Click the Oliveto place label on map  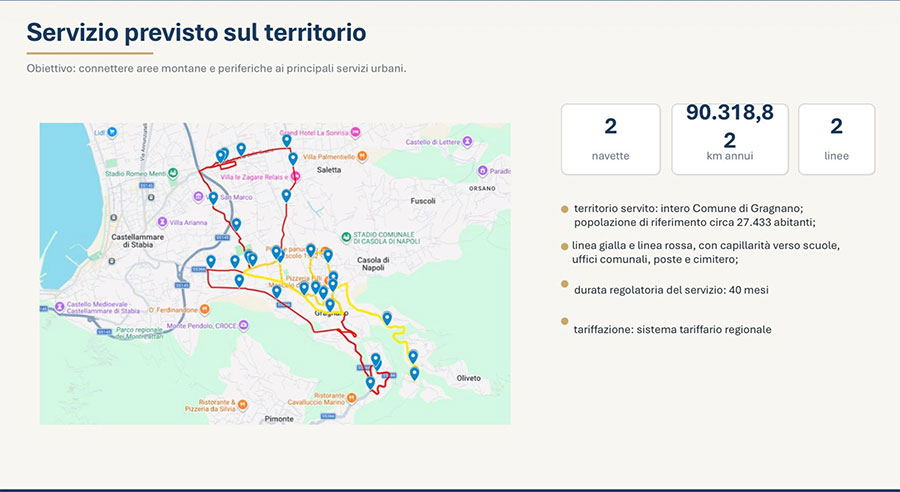(468, 378)
